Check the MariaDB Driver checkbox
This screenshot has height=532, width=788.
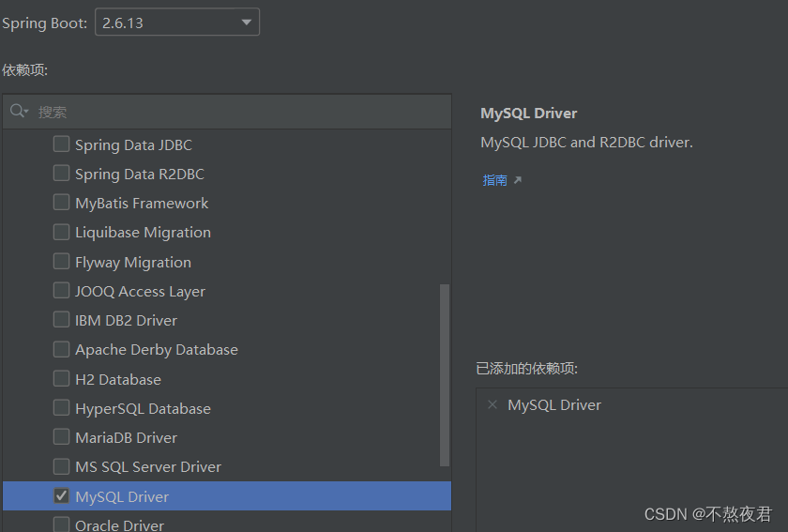click(61, 437)
